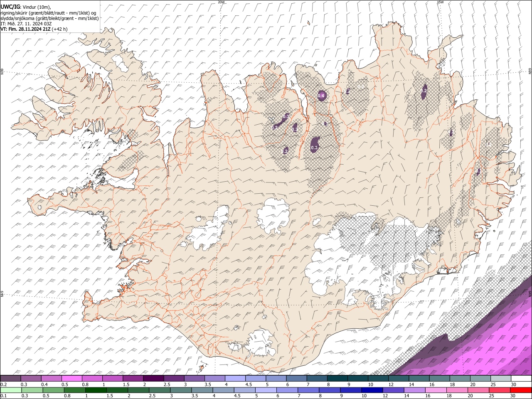Pick the upper legend swatch between 4 and 4.5
The height and width of the screenshot is (399, 532).
pyautogui.click(x=235, y=379)
